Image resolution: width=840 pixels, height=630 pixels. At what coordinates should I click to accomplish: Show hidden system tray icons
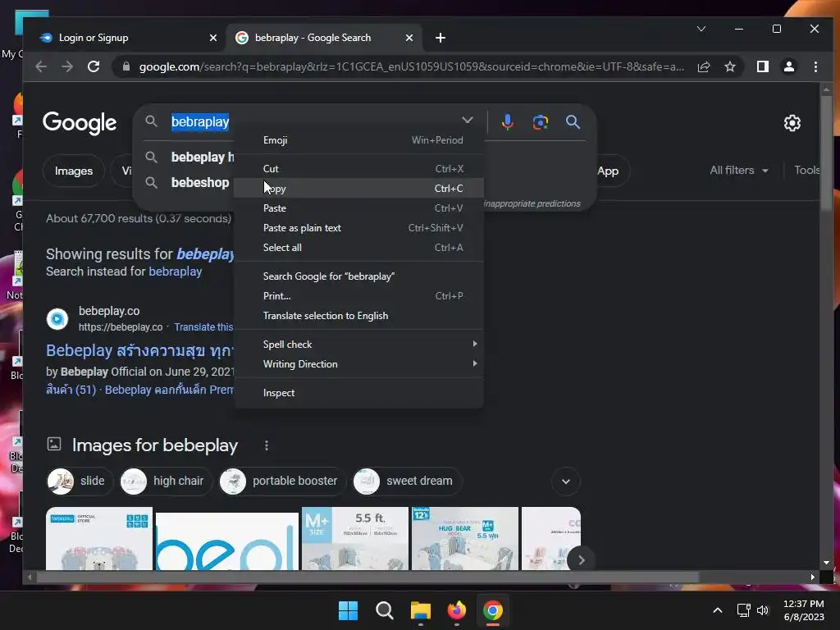point(718,610)
